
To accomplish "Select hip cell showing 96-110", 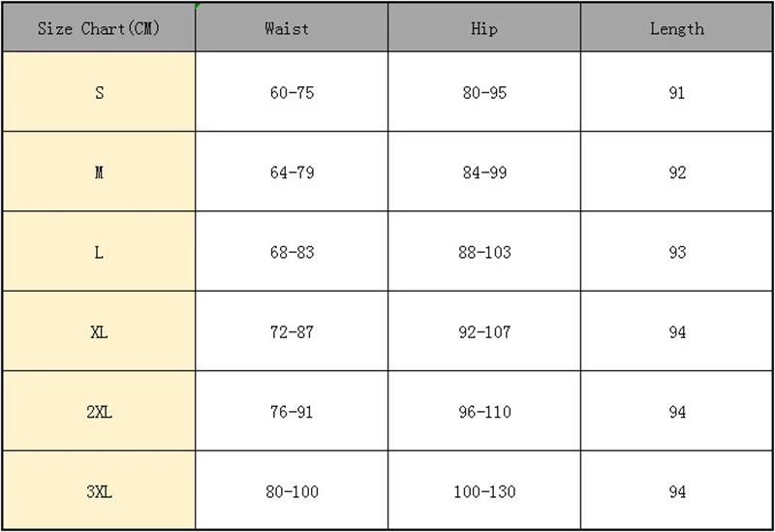I will 484,411.
